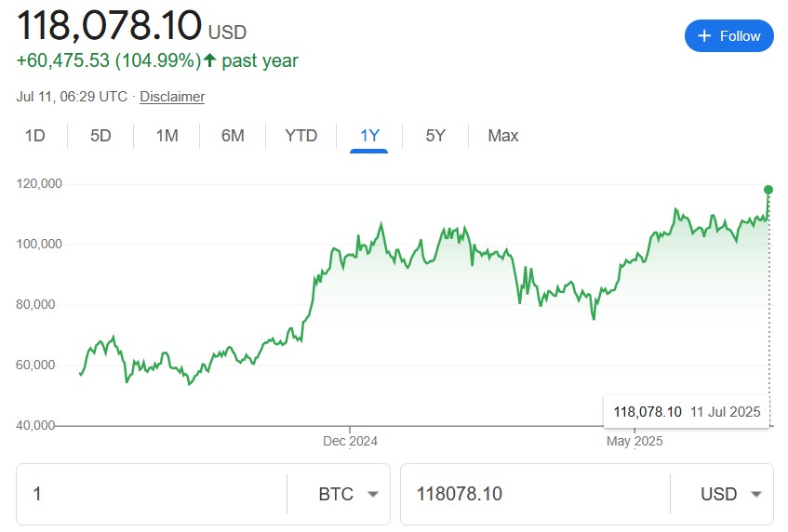The image size is (788, 532).
Task: Click the May 2025 axis marker
Action: (x=634, y=441)
